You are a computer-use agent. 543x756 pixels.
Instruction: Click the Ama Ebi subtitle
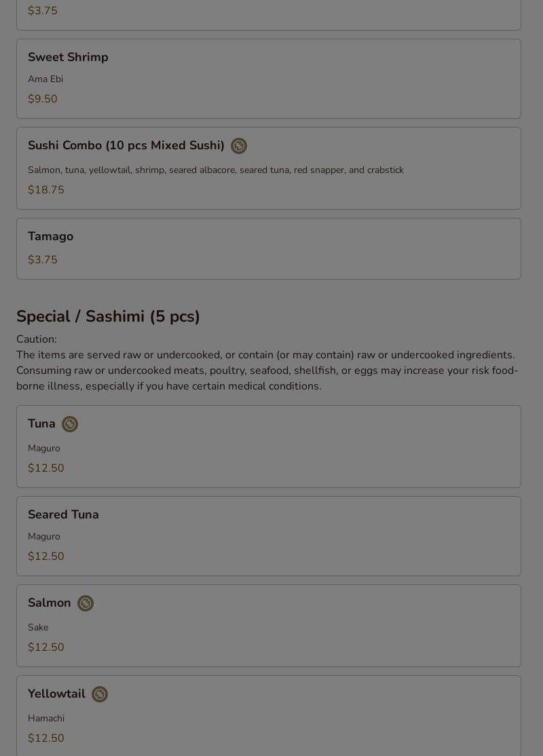click(x=45, y=79)
